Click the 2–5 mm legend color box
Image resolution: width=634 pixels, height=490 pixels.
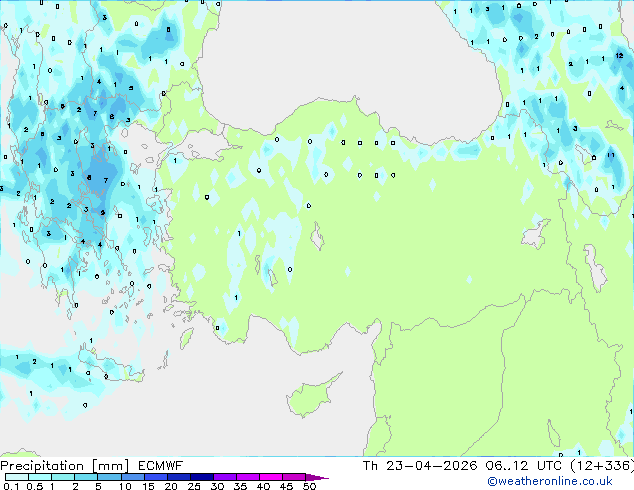(x=86, y=477)
